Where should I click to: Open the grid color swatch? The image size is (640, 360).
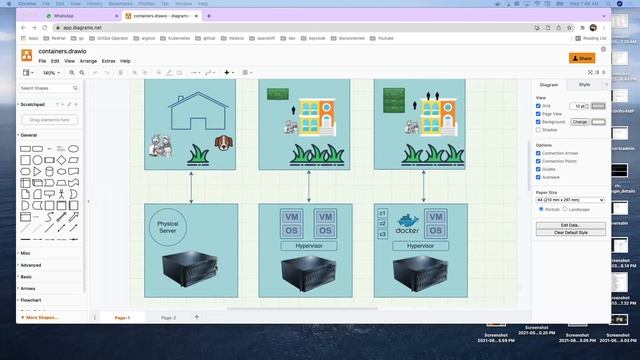tap(598, 106)
